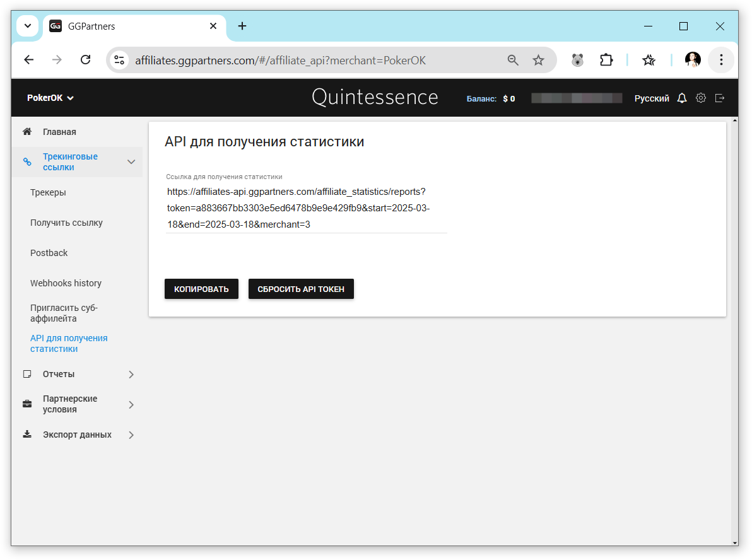The height and width of the screenshot is (560, 752).
Task: Click the link icon beside Трекинговые ссылки
Action: coord(27,162)
